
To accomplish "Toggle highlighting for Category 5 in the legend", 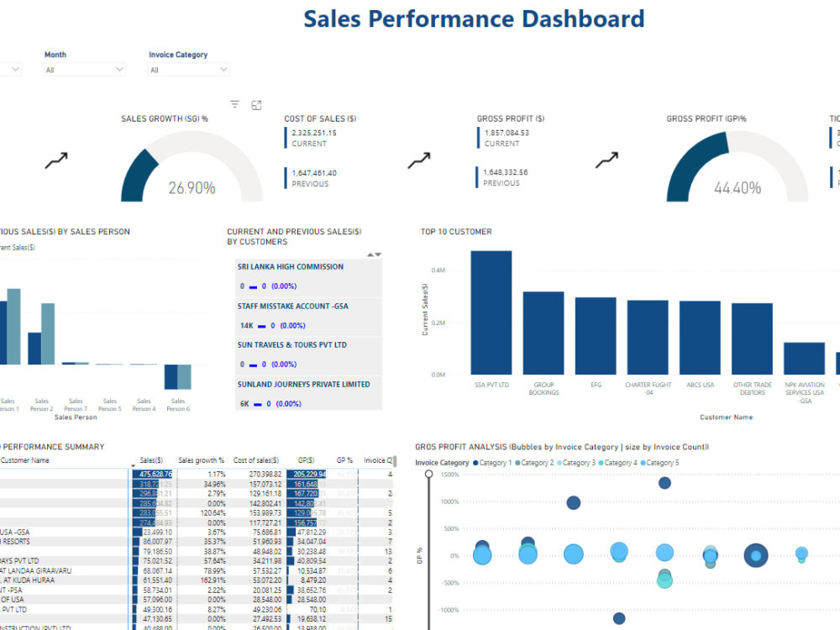I will point(661,462).
